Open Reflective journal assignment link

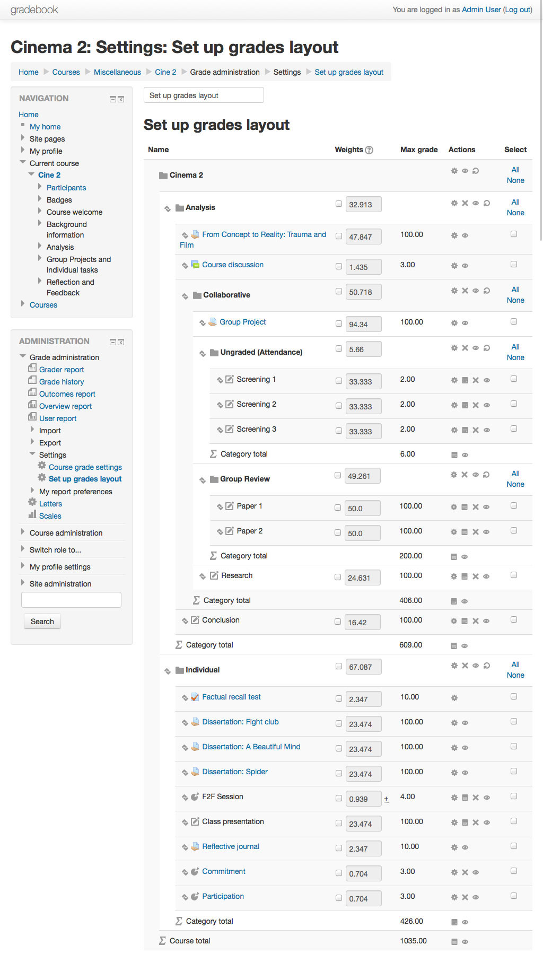pyautogui.click(x=231, y=846)
